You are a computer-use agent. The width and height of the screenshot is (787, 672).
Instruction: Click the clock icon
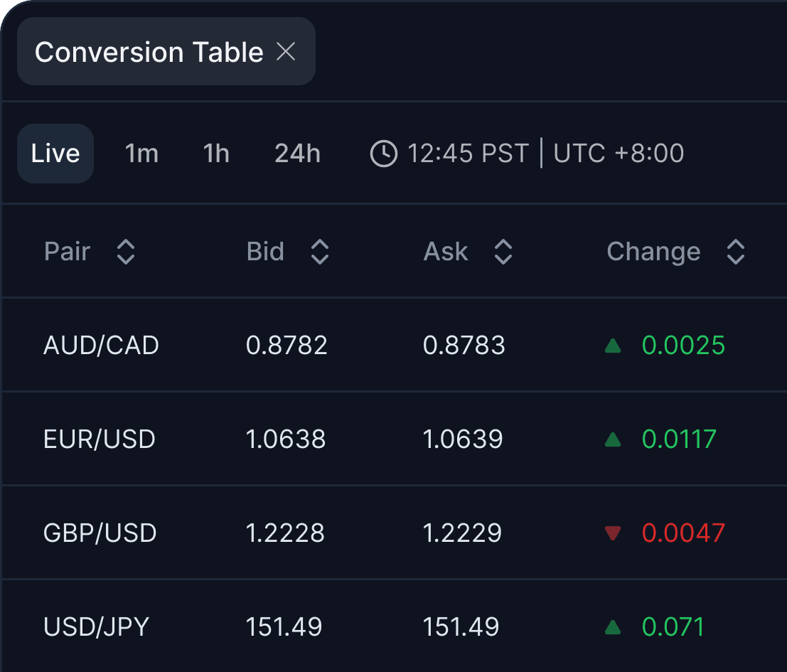[x=382, y=153]
